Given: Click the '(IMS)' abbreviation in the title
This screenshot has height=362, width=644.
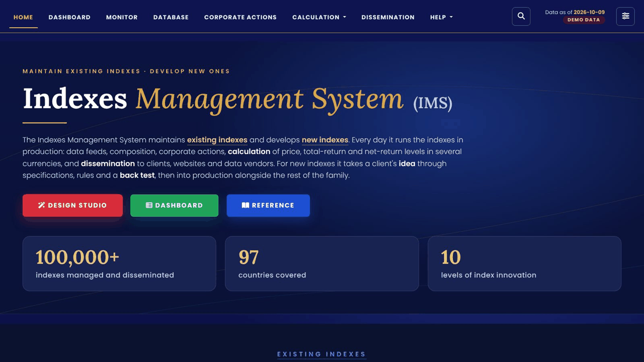Looking at the screenshot, I should (x=433, y=103).
